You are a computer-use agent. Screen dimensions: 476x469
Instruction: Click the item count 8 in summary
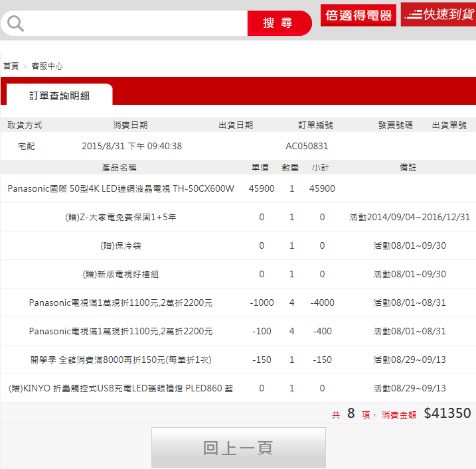click(x=351, y=413)
